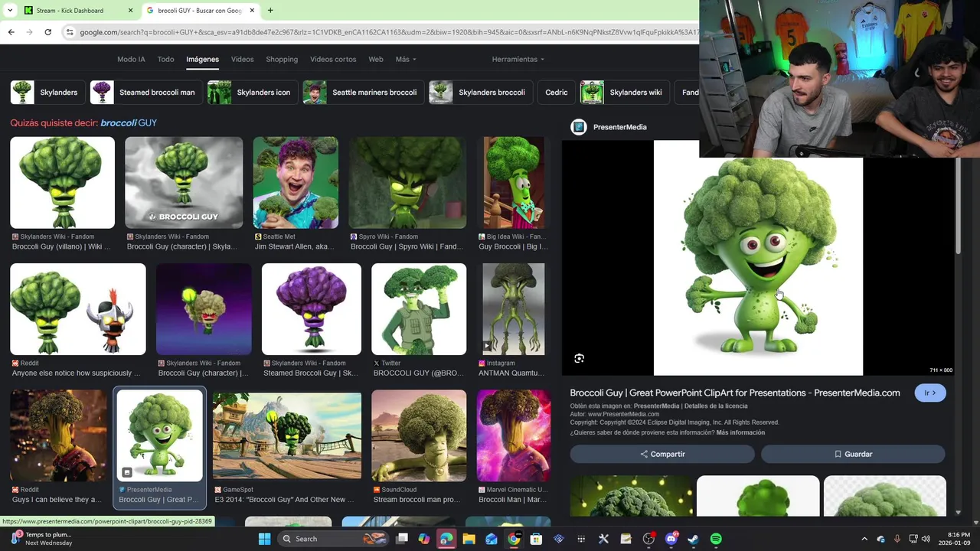Open Steam from the taskbar
The image size is (980, 551).
pos(693,539)
